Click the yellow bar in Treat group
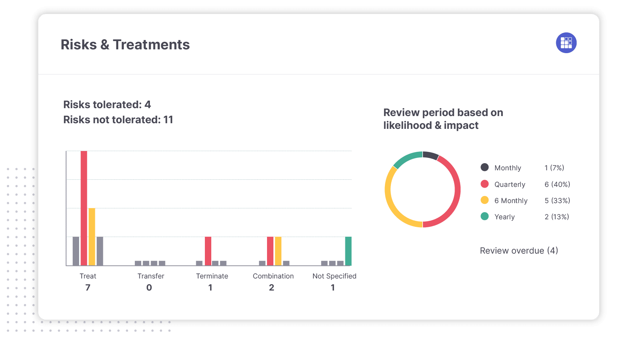The image size is (644, 338). (92, 237)
